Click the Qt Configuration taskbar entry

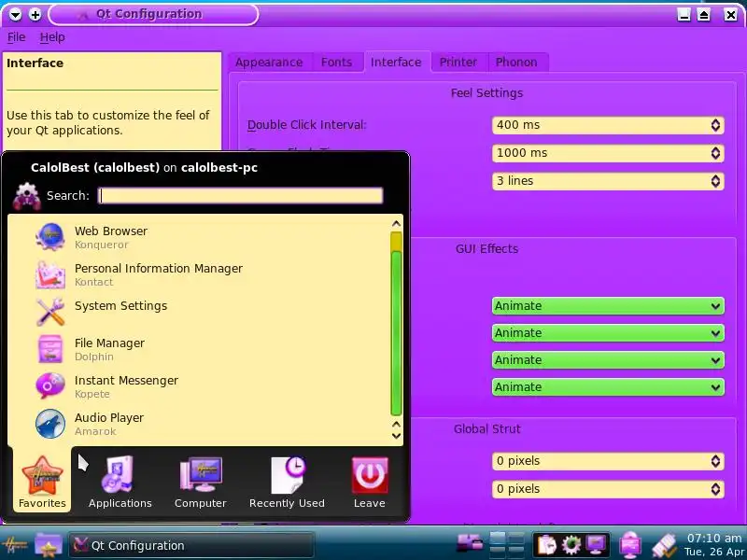pos(191,545)
